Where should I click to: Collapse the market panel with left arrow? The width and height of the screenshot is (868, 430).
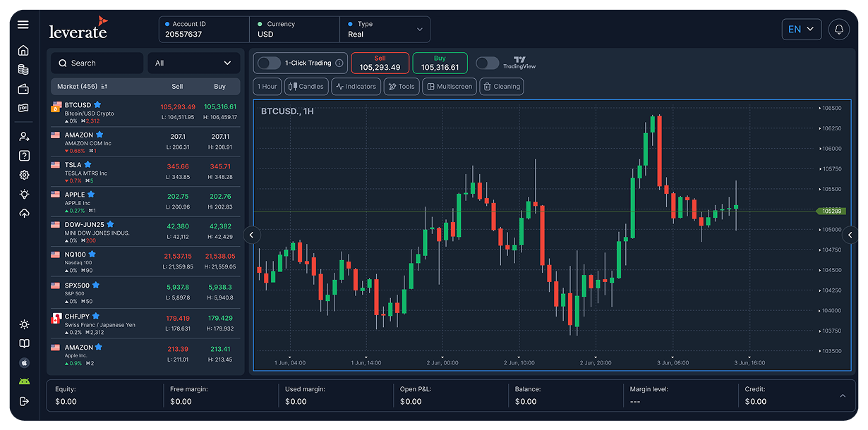click(x=252, y=235)
